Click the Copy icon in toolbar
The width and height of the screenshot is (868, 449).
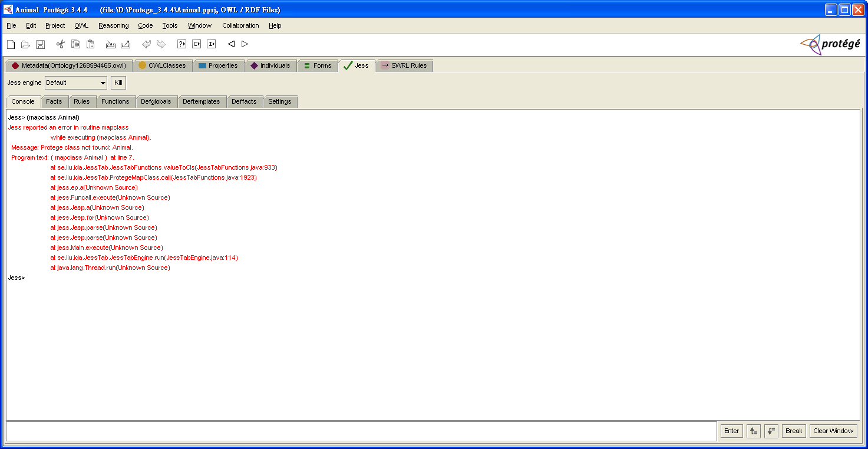(x=75, y=44)
